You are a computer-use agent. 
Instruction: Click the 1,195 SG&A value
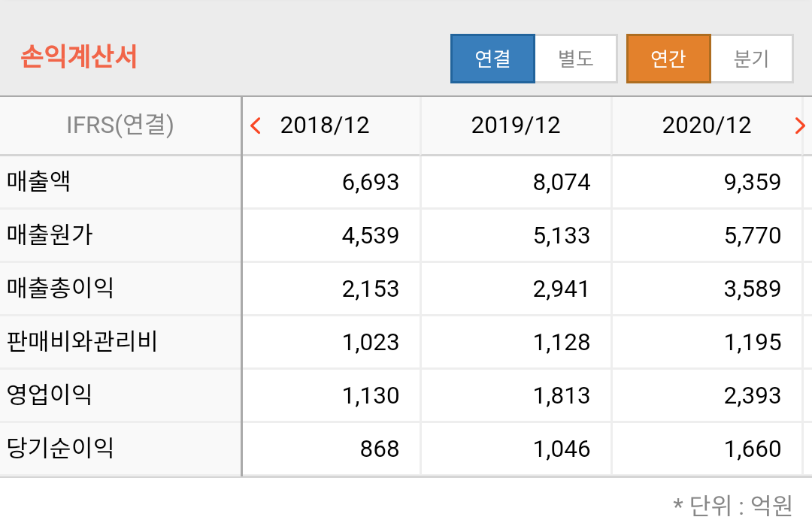pos(753,342)
